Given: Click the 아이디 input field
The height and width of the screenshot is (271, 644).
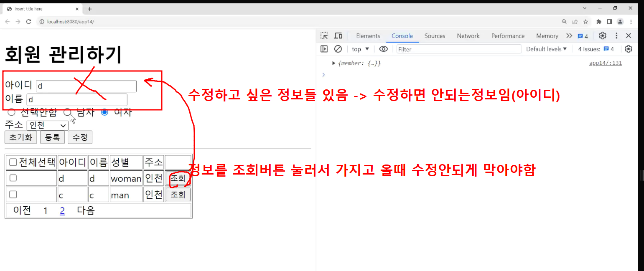Looking at the screenshot, I should coord(86,86).
